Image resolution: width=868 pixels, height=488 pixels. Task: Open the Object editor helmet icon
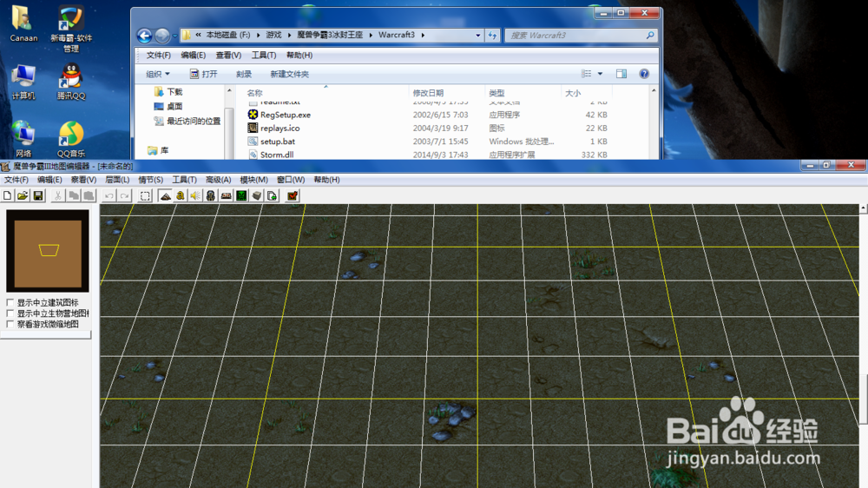pos(211,195)
